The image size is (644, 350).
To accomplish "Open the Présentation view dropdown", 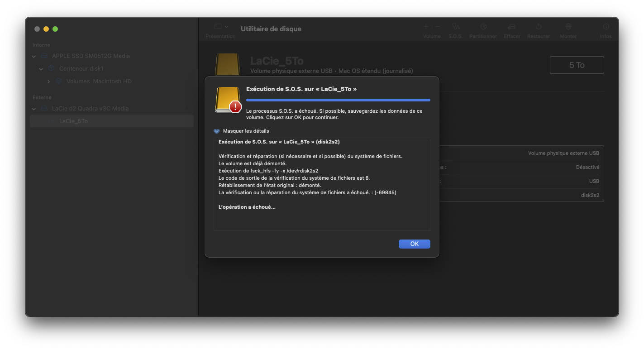I will (221, 27).
